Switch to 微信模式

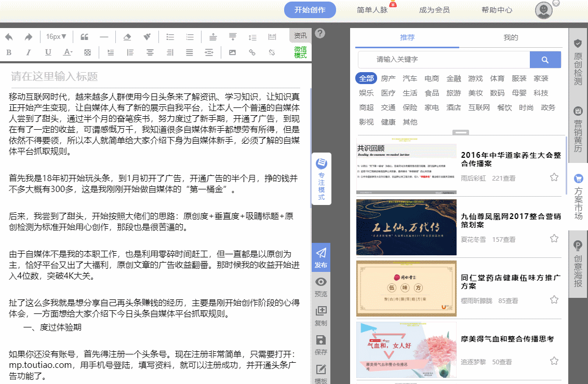click(x=300, y=52)
